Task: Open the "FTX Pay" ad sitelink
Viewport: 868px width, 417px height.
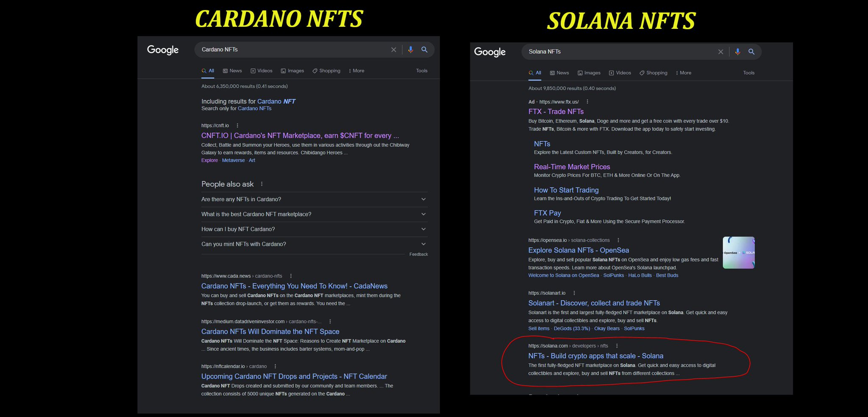Action: 548,213
